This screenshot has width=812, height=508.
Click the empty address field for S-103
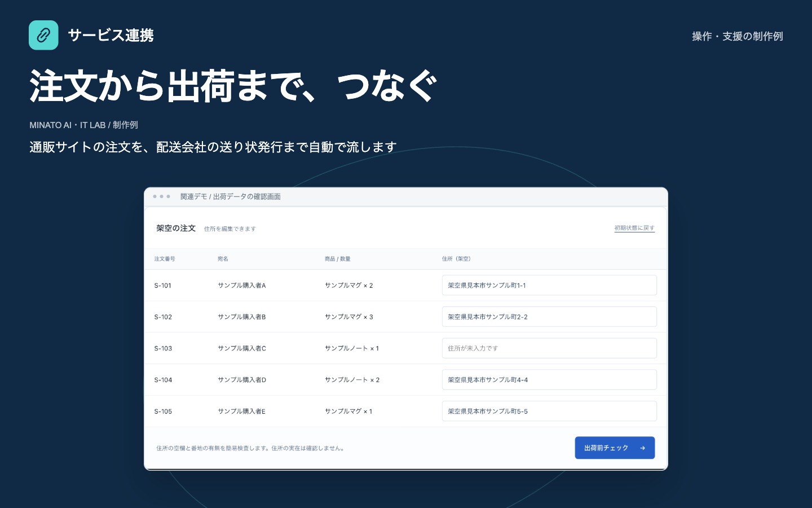[x=549, y=348]
